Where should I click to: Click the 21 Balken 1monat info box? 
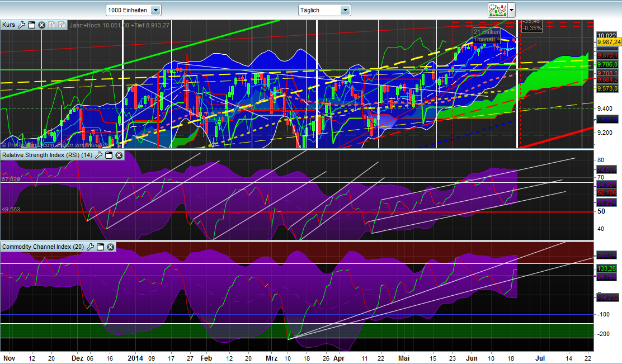pos(486,35)
